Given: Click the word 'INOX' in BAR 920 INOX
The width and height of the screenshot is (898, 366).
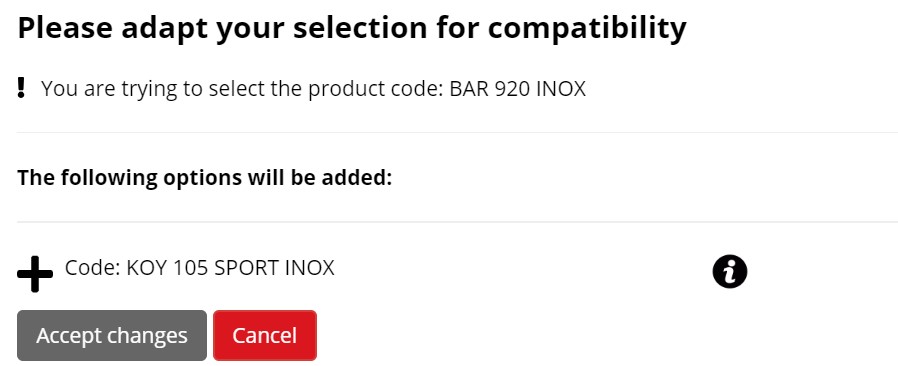Looking at the screenshot, I should [561, 89].
